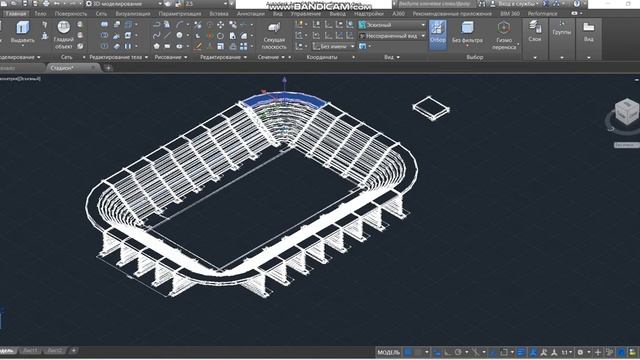
Task: Click the Help question mark icon
Action: [577, 4]
